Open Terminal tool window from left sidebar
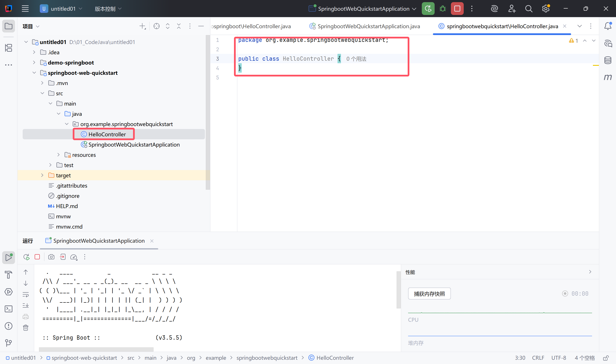Screen dimensions: 616x364 click(x=9, y=309)
